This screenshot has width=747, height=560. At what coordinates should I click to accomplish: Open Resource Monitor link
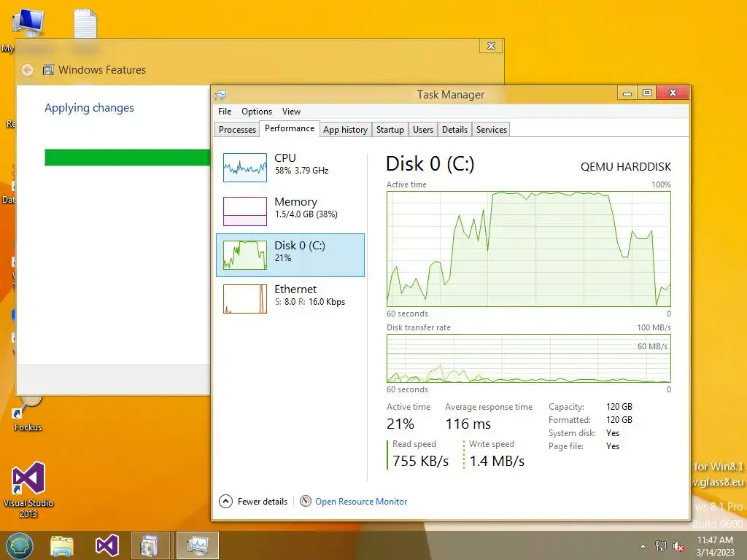(361, 502)
